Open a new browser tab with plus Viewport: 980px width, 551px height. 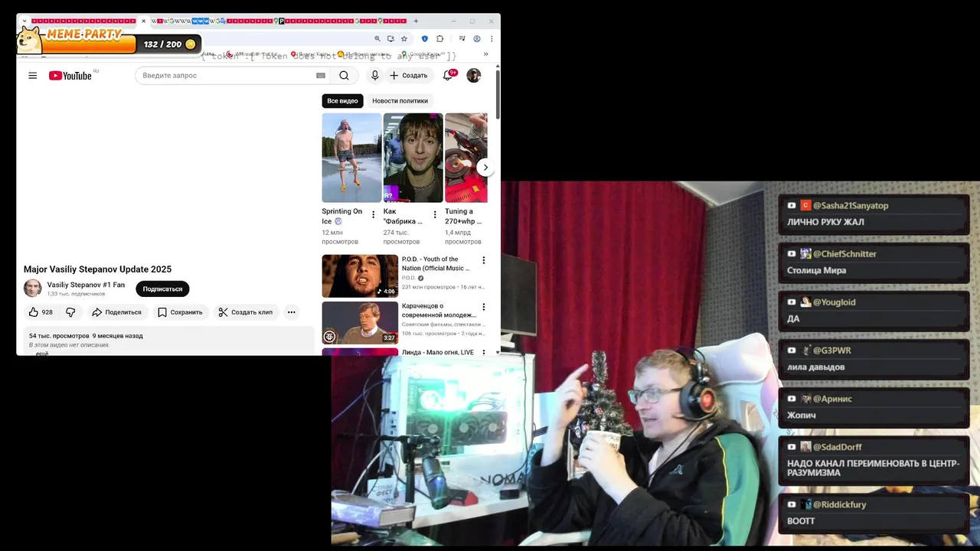click(x=416, y=21)
